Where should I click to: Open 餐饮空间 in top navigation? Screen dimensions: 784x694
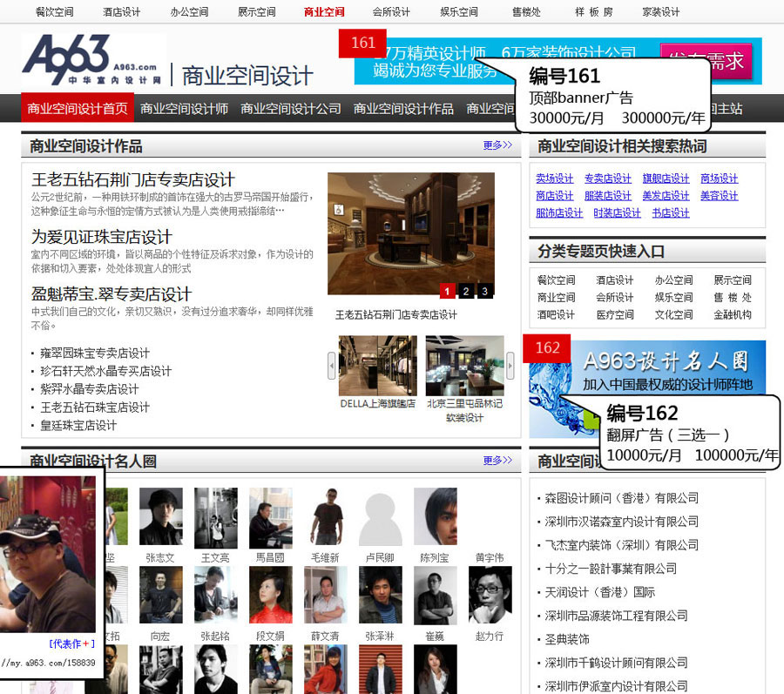[x=55, y=11]
